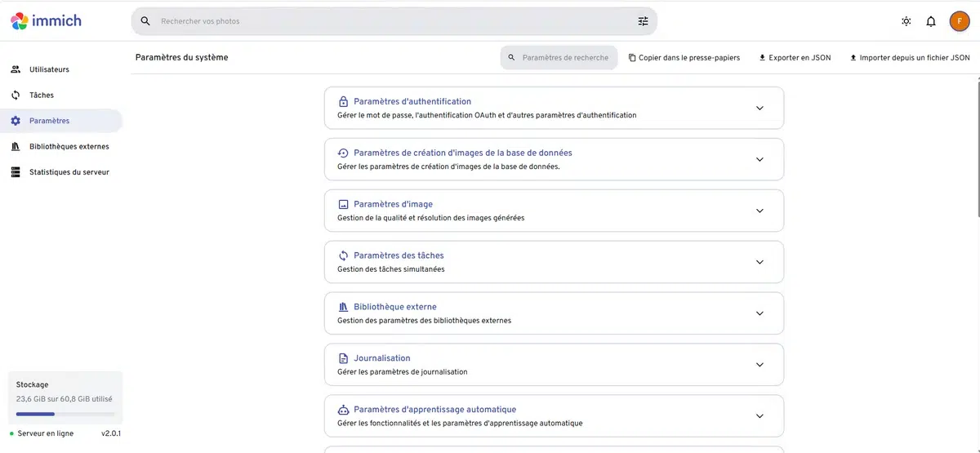Click text Gestion des tâches simultanées
This screenshot has height=453, width=980.
tap(391, 269)
